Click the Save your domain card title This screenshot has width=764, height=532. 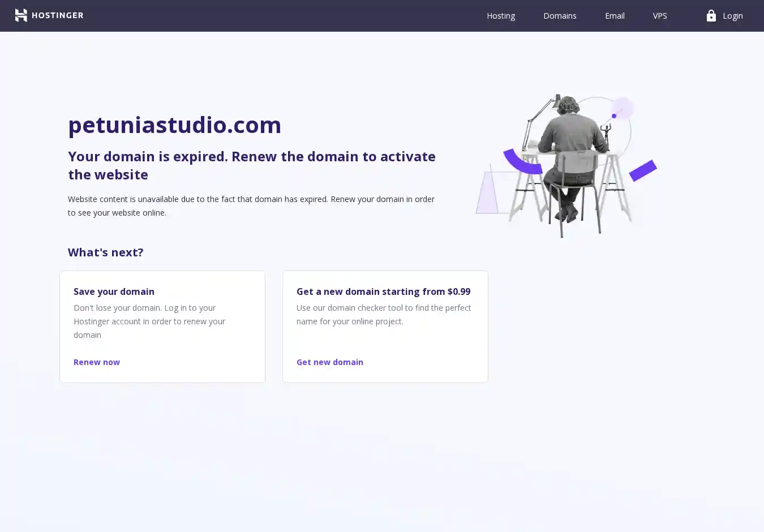[x=114, y=291]
